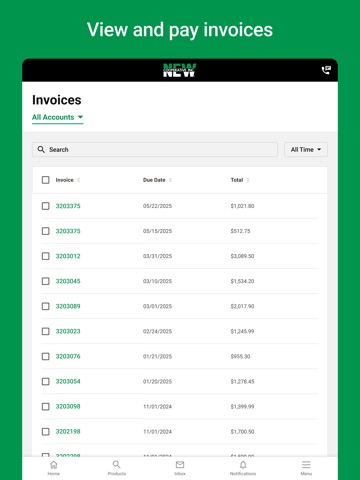Focus the invoice Search field
This screenshot has width=360, height=480.
(155, 149)
